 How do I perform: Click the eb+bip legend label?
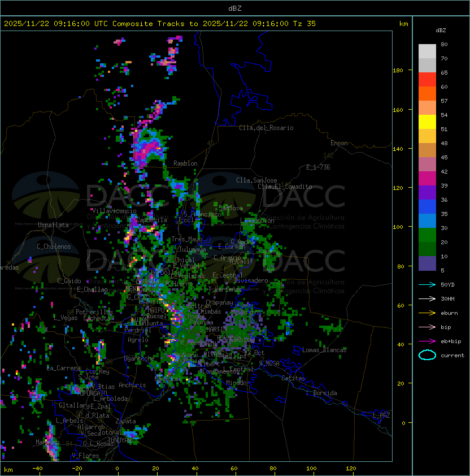(x=451, y=341)
